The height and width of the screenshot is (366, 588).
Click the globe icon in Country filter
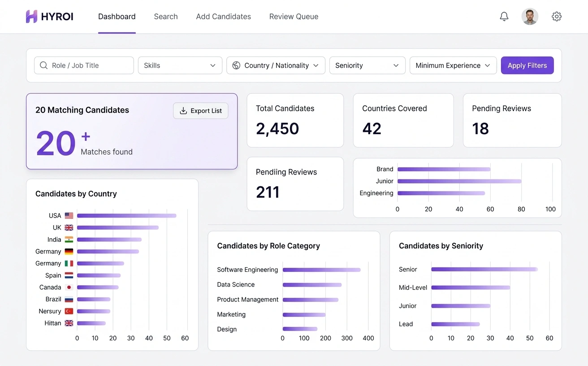click(236, 65)
